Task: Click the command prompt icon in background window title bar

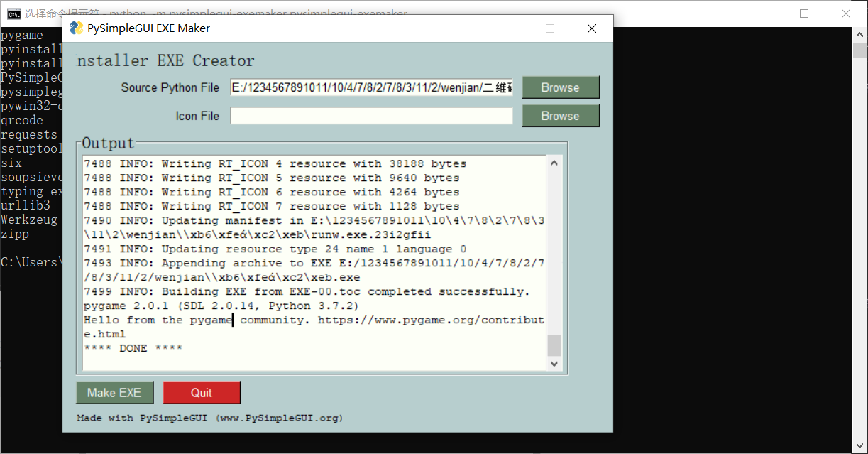Action: (x=13, y=13)
